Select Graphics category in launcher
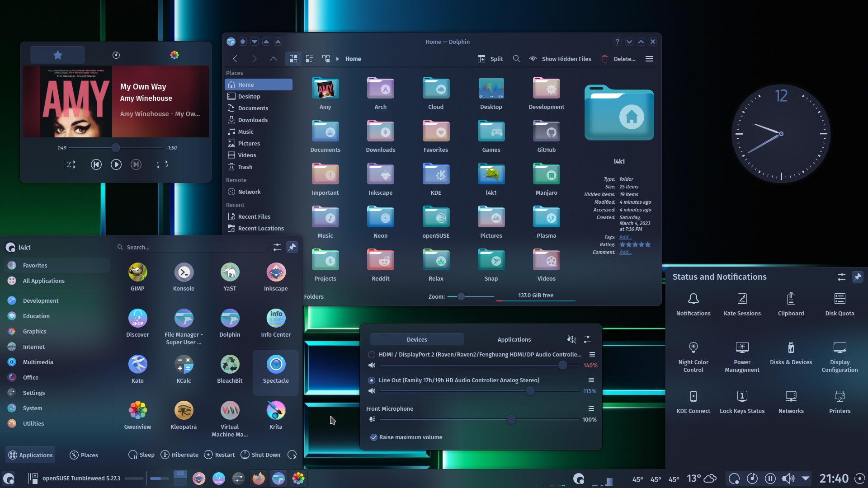This screenshot has width=868, height=488. click(x=57, y=331)
